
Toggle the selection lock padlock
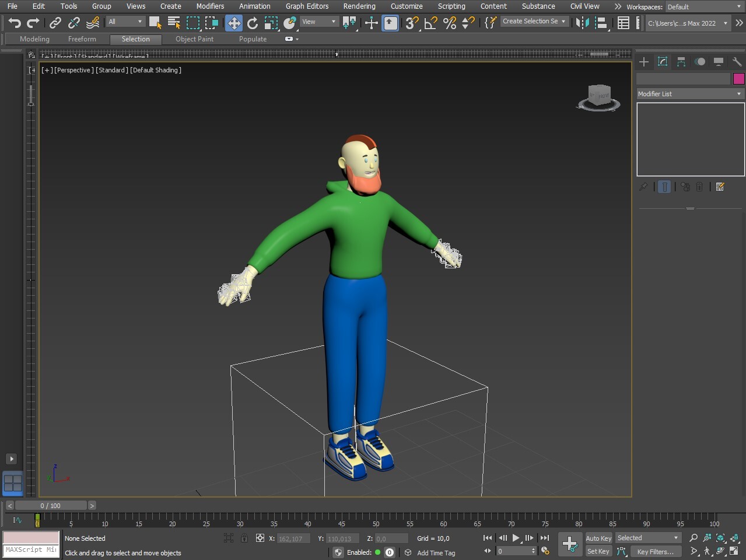click(244, 538)
